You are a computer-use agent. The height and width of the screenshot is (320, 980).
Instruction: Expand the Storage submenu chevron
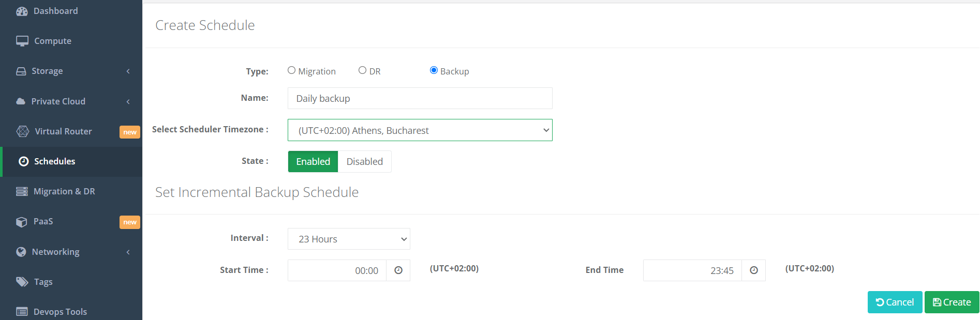[128, 71]
